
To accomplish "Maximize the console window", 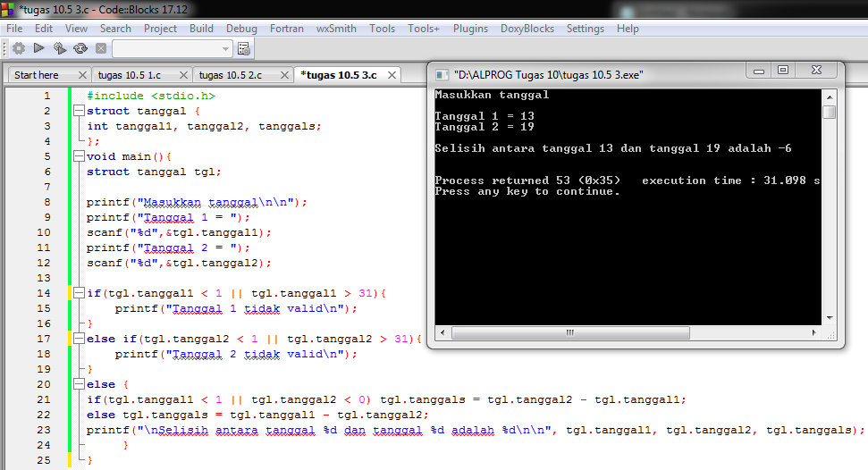I will 783,71.
